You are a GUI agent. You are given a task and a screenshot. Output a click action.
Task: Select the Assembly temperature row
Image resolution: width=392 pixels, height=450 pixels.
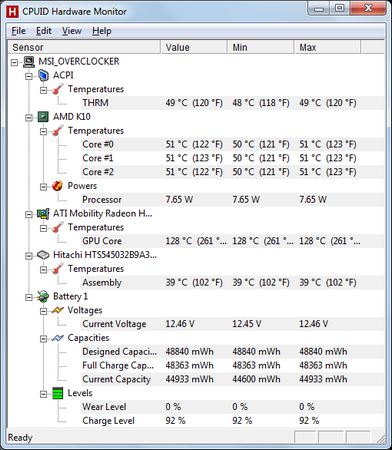coord(232,283)
